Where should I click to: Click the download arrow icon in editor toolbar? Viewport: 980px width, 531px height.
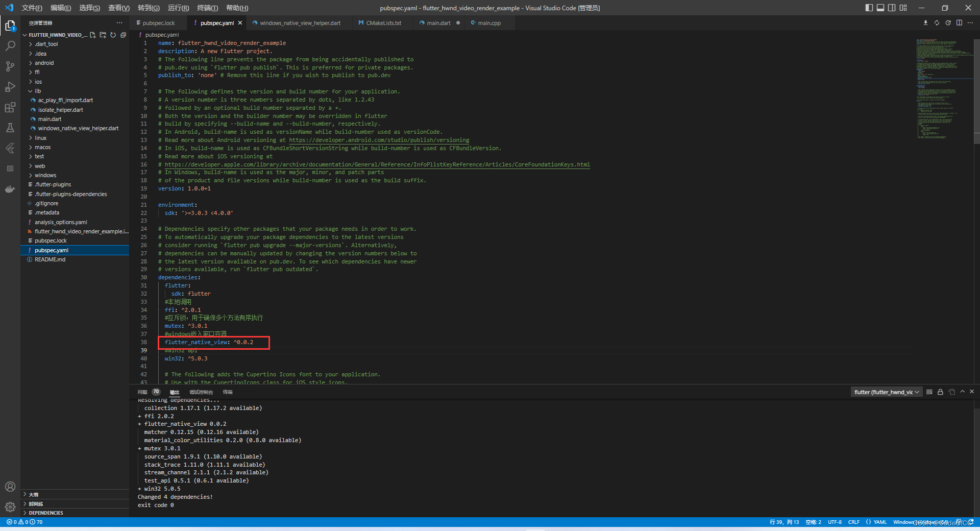point(925,22)
